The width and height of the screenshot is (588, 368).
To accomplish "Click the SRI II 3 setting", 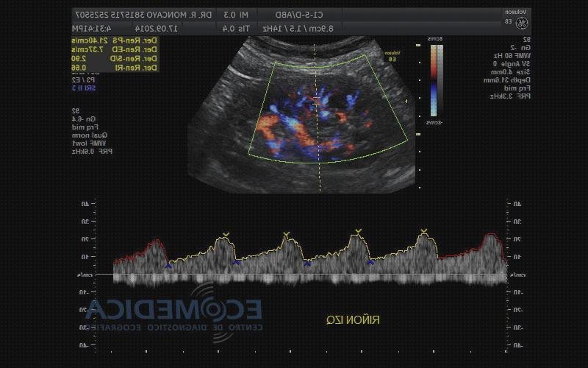I will 84,88.
